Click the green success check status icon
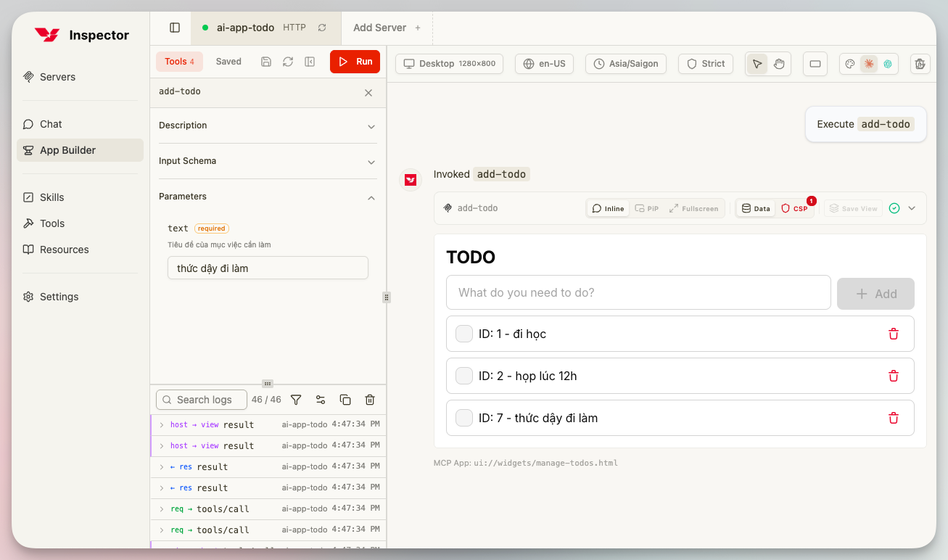Viewport: 948px width, 560px height. click(x=894, y=208)
